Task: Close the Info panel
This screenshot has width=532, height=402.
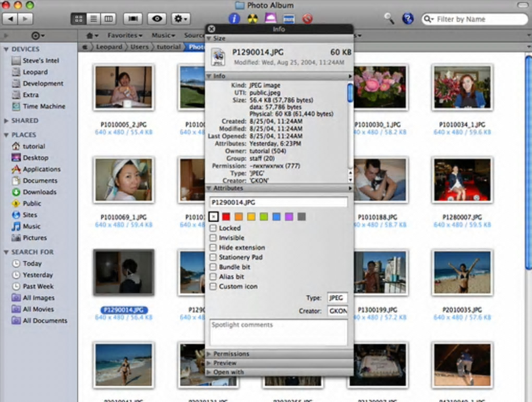Action: 211,29
